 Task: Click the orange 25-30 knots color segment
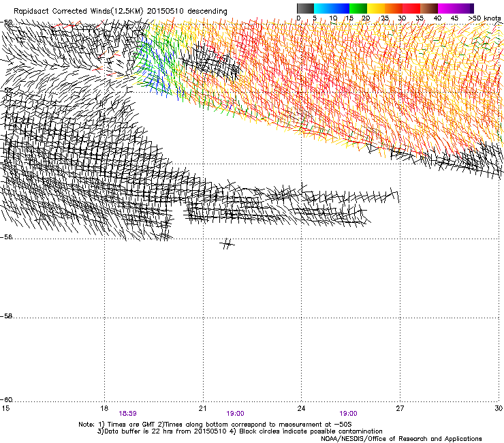pos(394,8)
